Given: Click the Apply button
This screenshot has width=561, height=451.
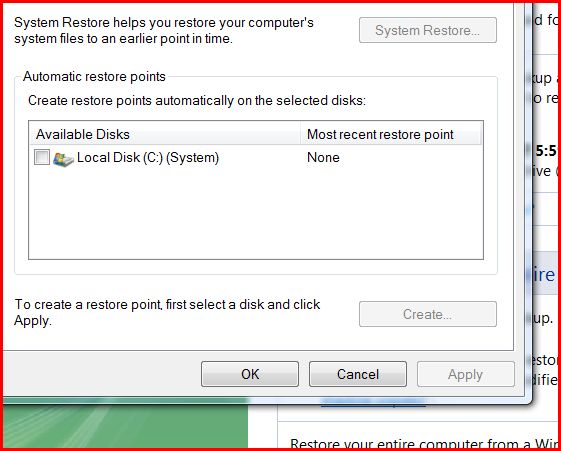Looking at the screenshot, I should coord(465,374).
